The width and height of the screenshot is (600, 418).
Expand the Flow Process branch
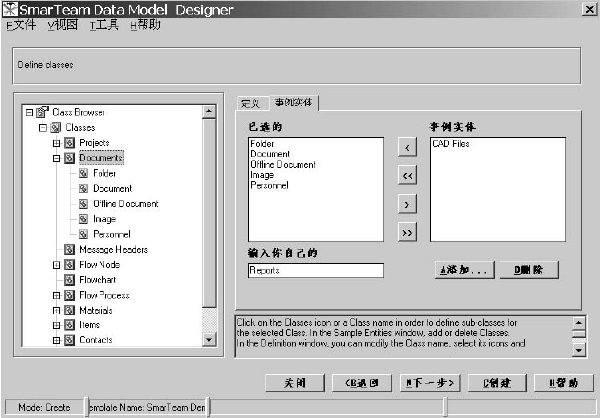click(x=57, y=296)
